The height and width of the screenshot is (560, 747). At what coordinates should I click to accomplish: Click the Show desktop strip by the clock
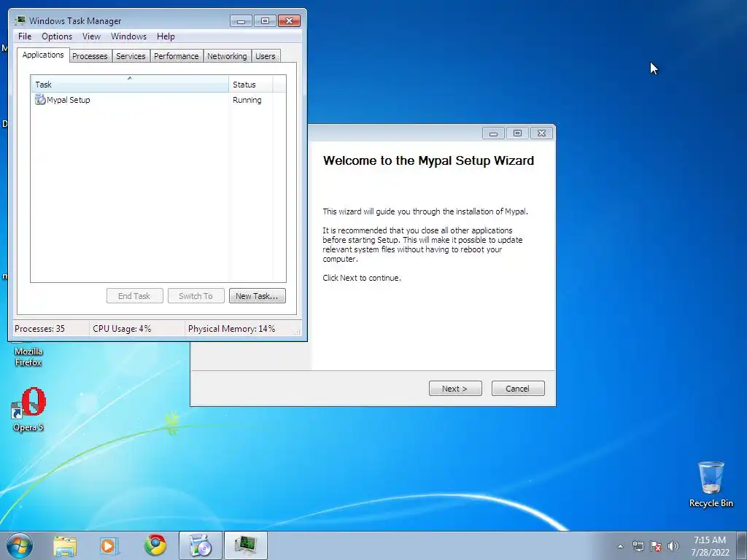[742, 545]
